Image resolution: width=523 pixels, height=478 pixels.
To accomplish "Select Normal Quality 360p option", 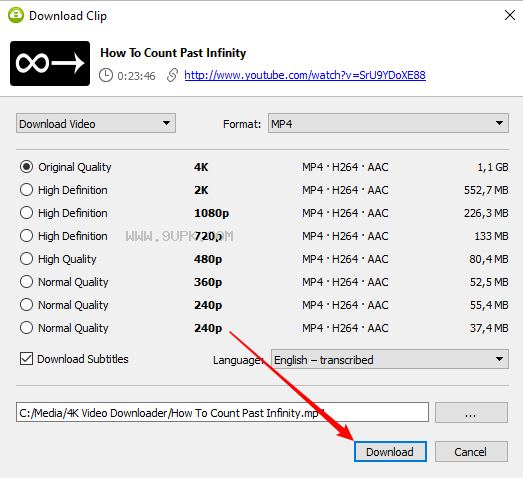I will coord(26,282).
